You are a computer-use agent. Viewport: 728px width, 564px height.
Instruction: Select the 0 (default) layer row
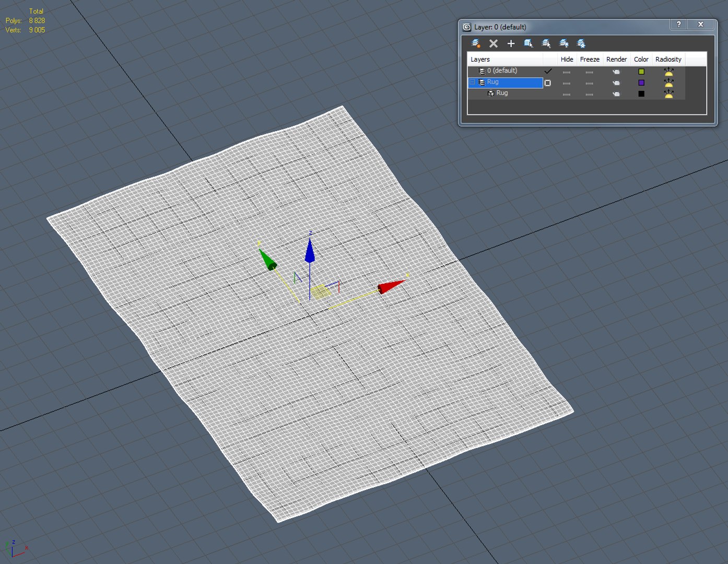coord(502,70)
